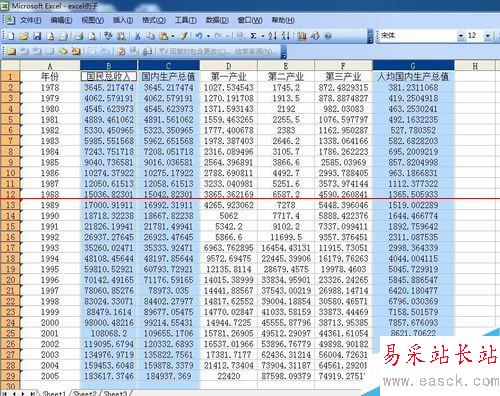Select column A header
This screenshot has height=396, width=500.
(50, 65)
